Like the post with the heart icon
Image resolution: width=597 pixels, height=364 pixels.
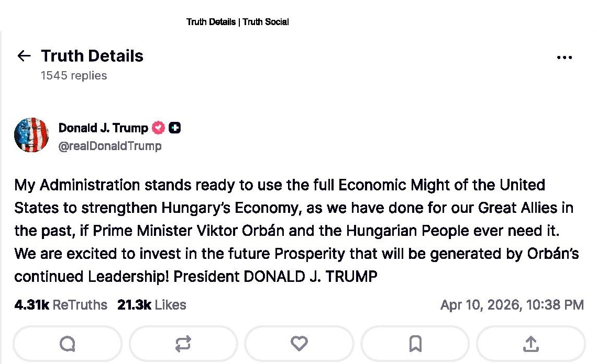pyautogui.click(x=299, y=344)
